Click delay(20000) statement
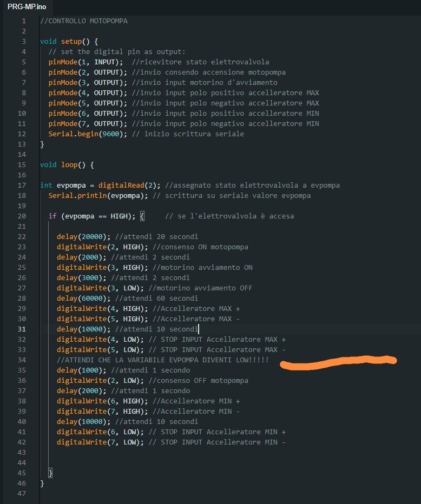Image resolution: width=421 pixels, height=504 pixels. [84, 237]
